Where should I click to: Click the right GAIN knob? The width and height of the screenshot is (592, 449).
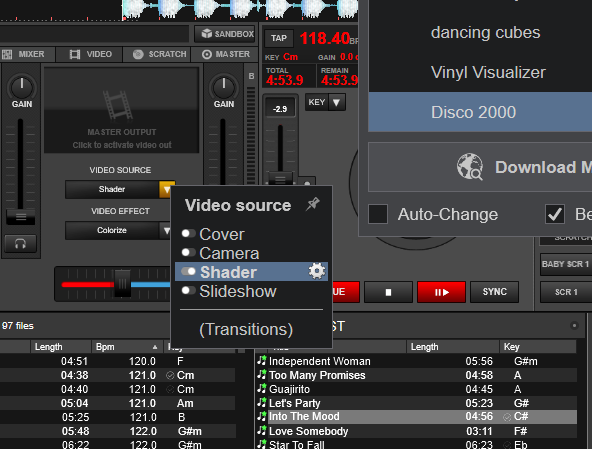click(x=224, y=87)
